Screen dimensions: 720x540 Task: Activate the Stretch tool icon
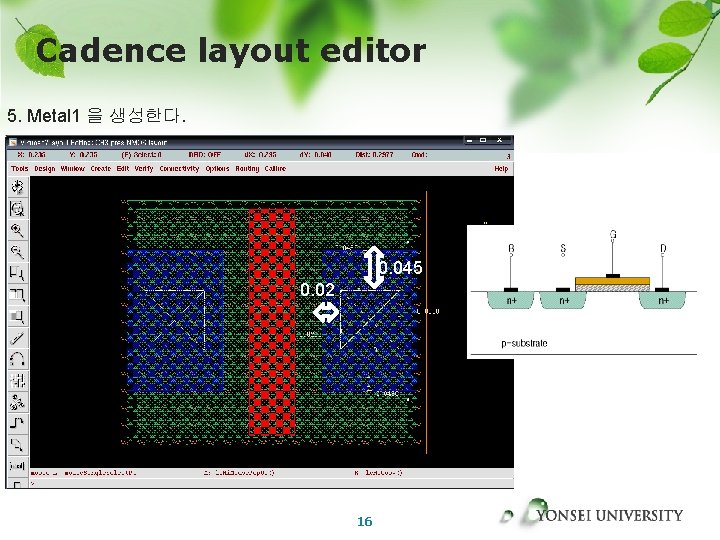(17, 273)
